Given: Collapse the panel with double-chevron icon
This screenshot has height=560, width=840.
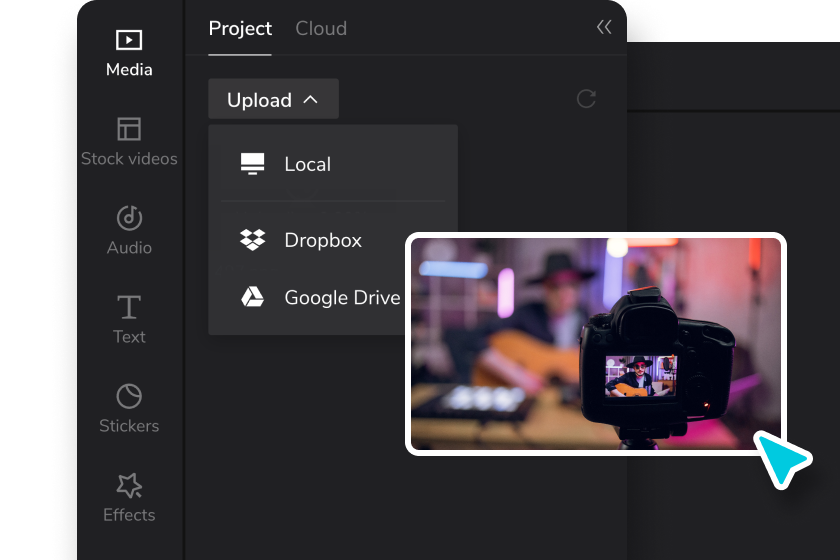Looking at the screenshot, I should [x=604, y=27].
